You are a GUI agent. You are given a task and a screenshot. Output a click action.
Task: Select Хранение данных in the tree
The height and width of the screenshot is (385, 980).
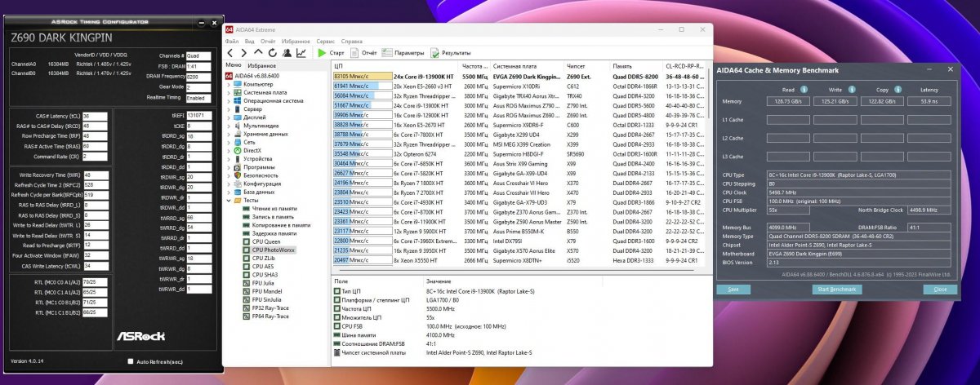tap(261, 134)
